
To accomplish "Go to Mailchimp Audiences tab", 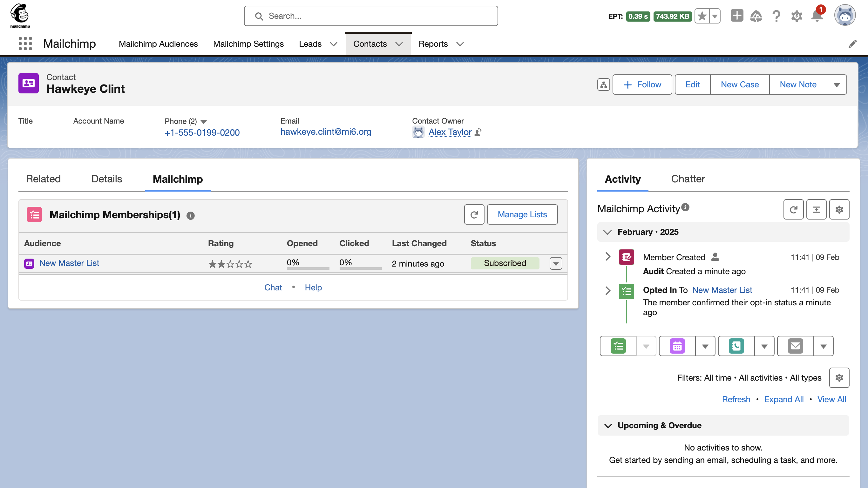I will click(x=158, y=44).
